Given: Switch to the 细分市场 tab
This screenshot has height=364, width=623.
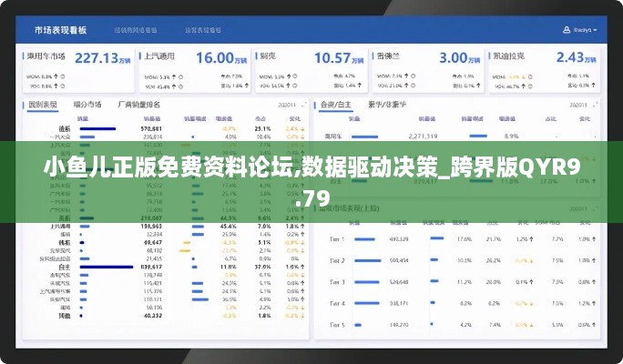Looking at the screenshot, I should 87,105.
